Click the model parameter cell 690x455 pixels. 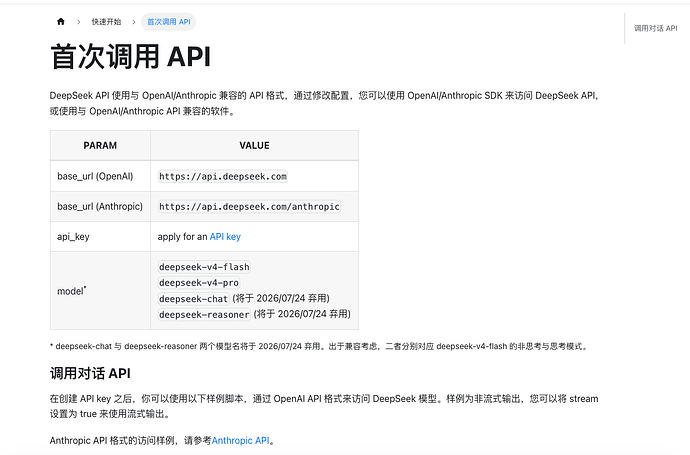[x=100, y=291]
